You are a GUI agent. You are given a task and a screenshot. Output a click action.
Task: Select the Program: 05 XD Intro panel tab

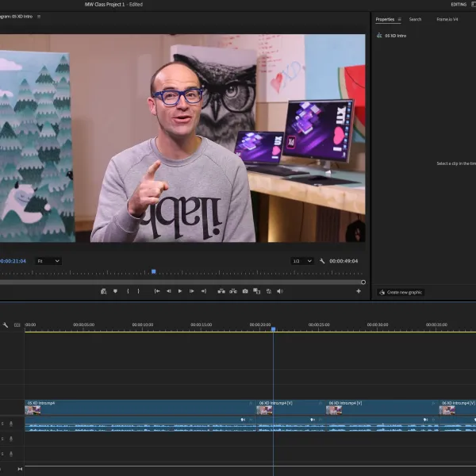(x=16, y=17)
